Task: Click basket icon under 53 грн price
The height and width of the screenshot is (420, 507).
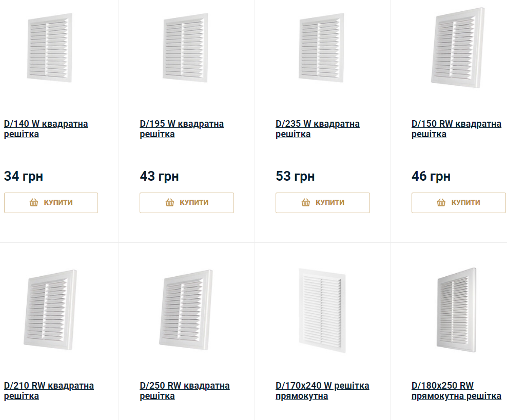Action: click(305, 203)
